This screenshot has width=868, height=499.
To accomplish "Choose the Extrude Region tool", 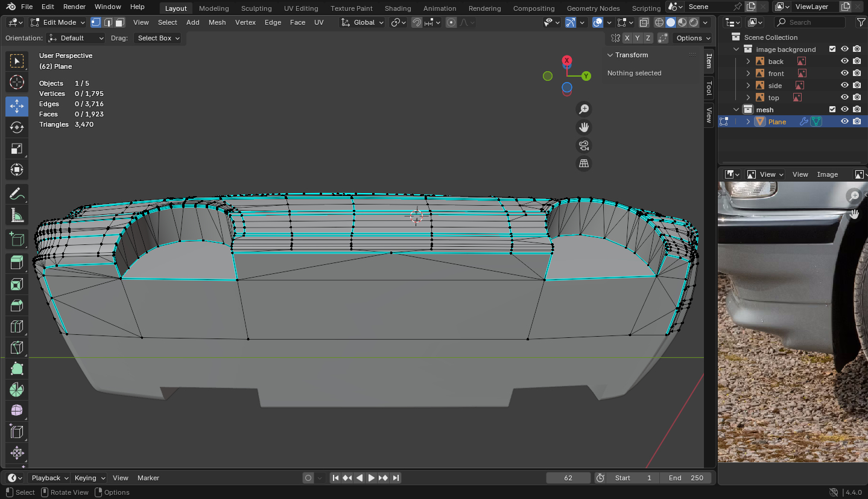I will pyautogui.click(x=17, y=262).
